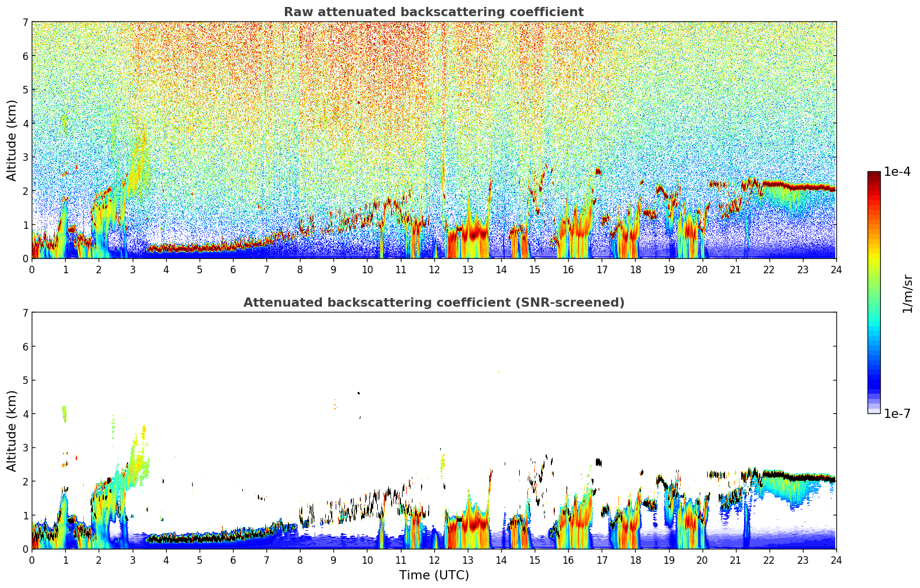Click hour tick '18' under the SNR-screened plot
Image resolution: width=920 pixels, height=588 pixels.
(635, 560)
